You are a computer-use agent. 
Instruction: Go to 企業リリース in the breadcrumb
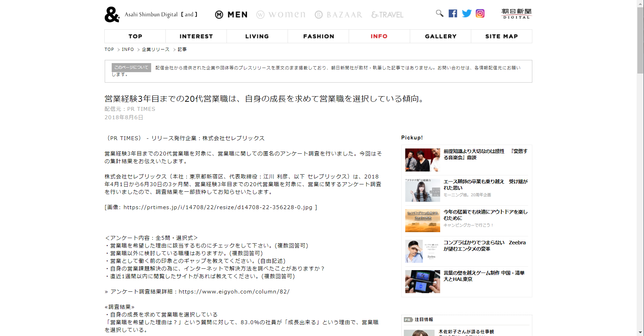click(x=156, y=49)
